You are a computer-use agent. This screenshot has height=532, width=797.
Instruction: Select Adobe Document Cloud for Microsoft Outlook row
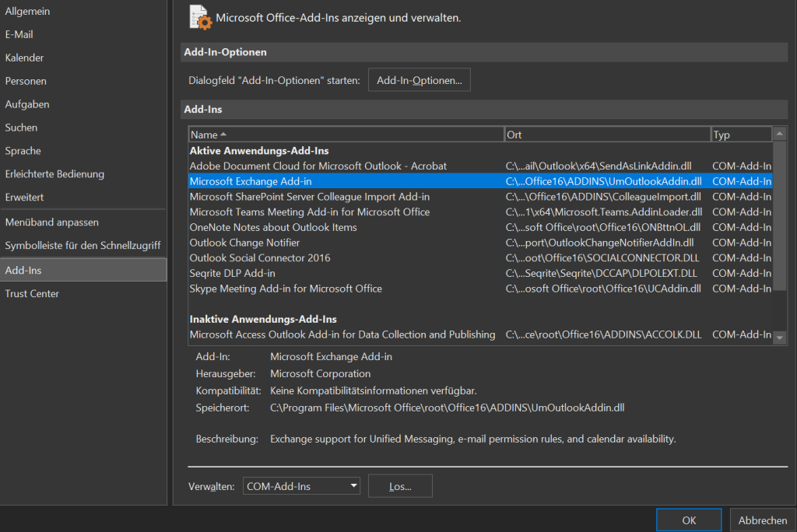[479, 166]
